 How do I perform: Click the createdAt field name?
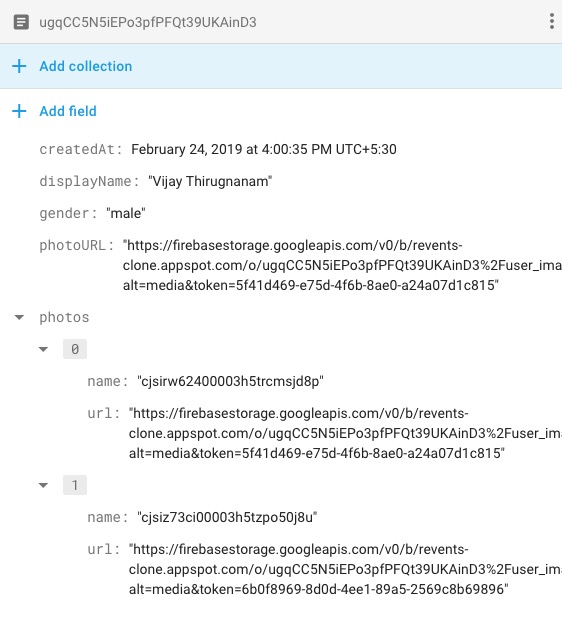coord(81,149)
